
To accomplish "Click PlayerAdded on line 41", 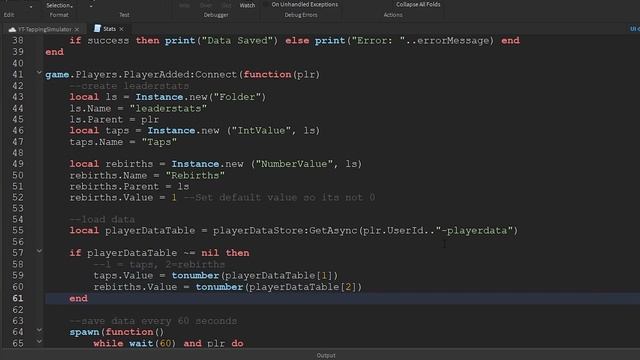I will pyautogui.click(x=156, y=75).
